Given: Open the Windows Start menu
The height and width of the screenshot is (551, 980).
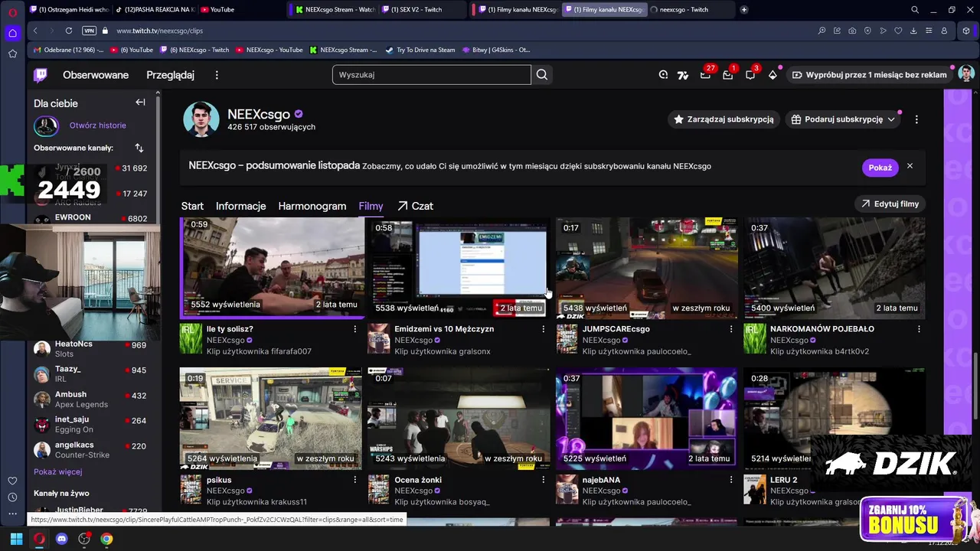Looking at the screenshot, I should 16,539.
